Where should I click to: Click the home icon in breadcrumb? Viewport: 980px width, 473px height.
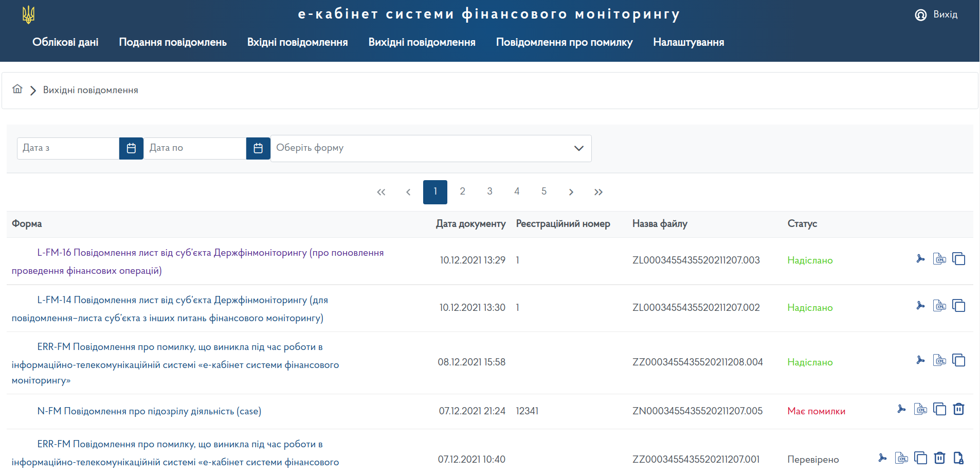(x=17, y=90)
